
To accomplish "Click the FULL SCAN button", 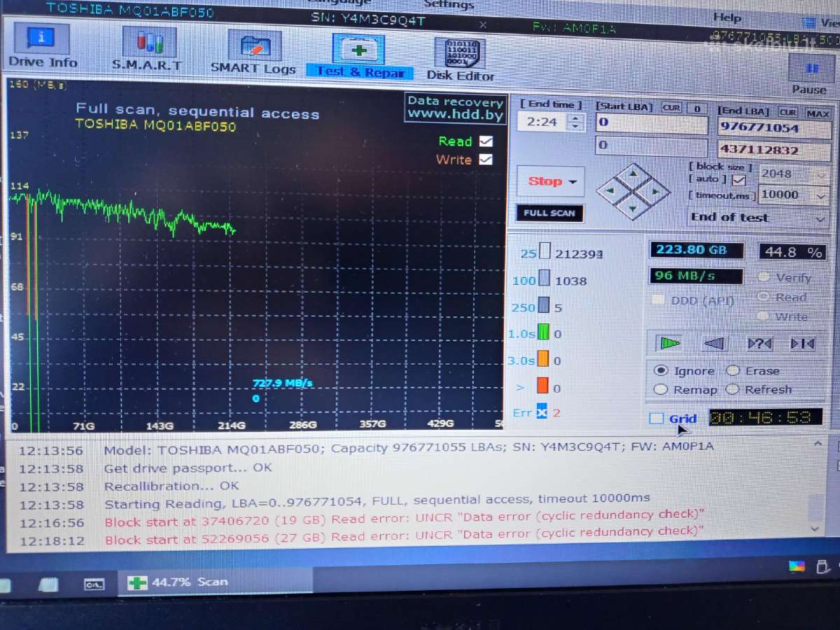I will click(x=549, y=213).
